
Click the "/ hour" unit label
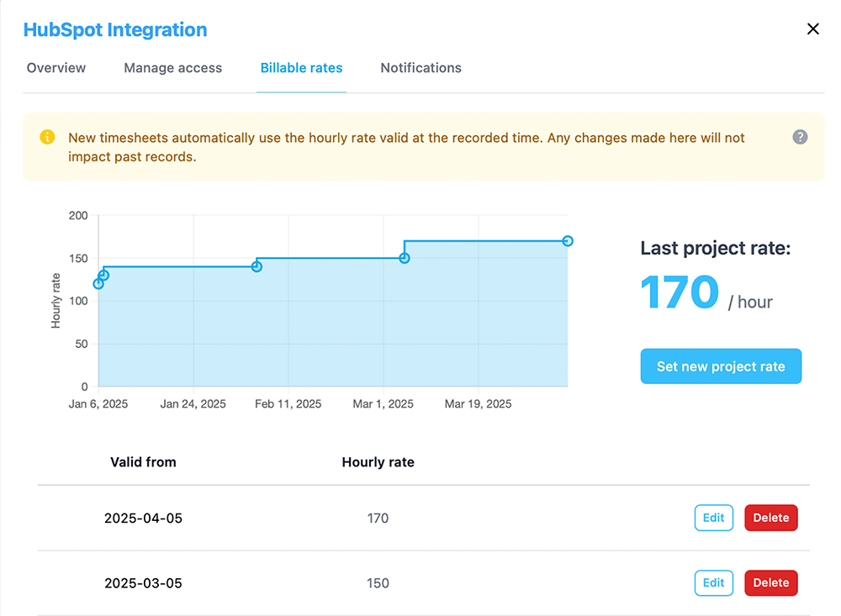pyautogui.click(x=750, y=303)
